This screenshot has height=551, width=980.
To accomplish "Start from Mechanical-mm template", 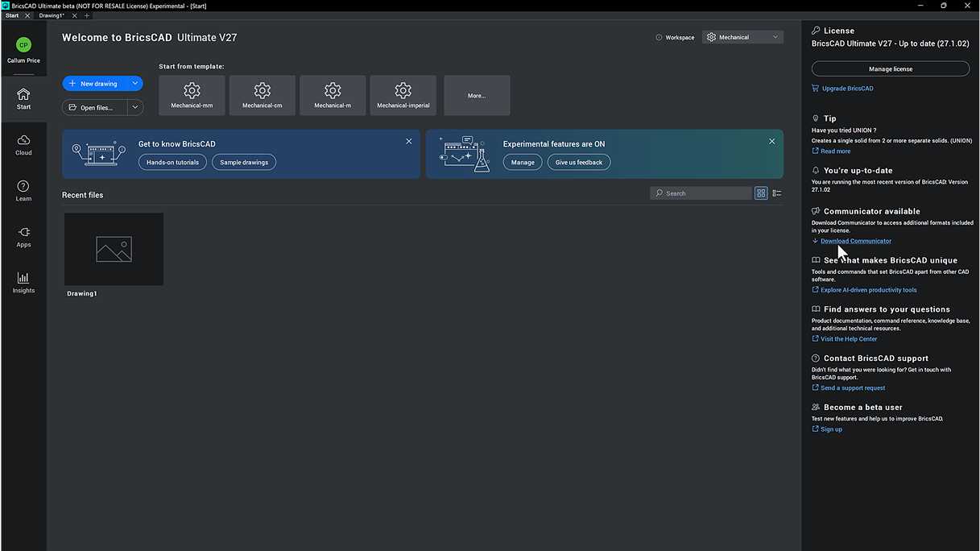I will (192, 95).
